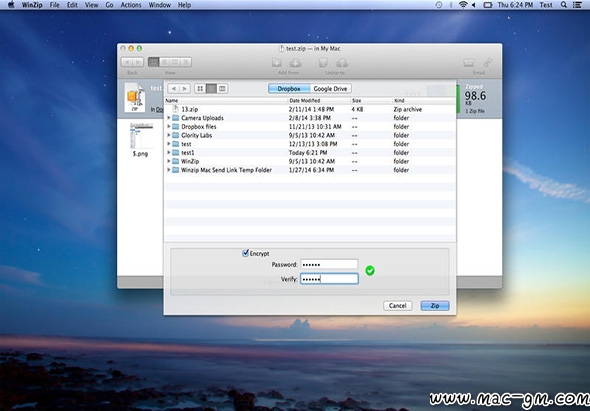Screen dimensions: 590x411
Task: Open the File menu
Action: pos(55,5)
